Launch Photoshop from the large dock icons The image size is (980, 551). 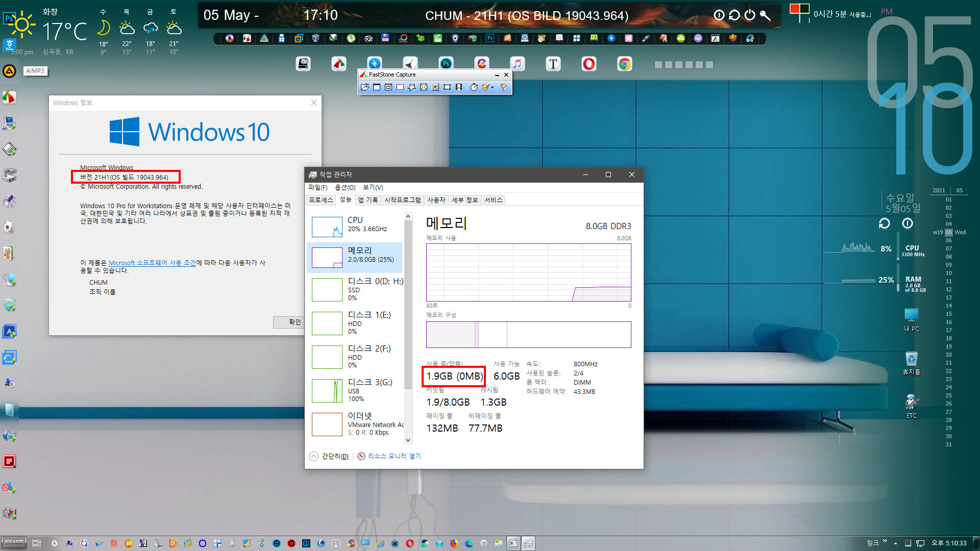pyautogui.click(x=446, y=64)
